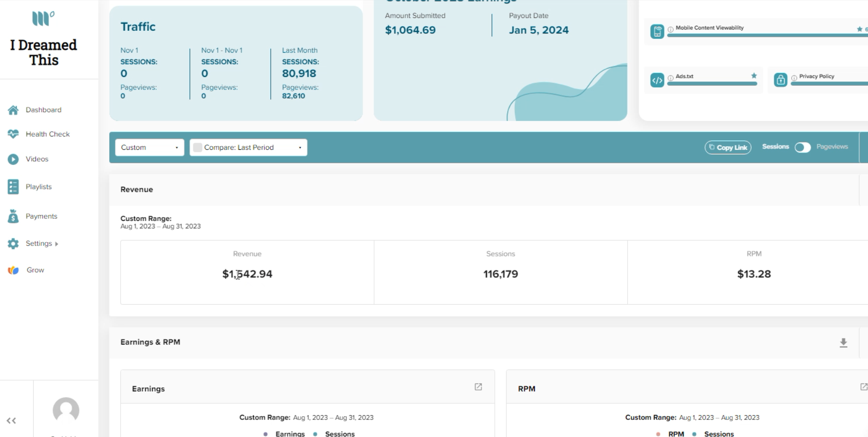868x437 pixels.
Task: Click the user profile avatar
Action: click(66, 410)
